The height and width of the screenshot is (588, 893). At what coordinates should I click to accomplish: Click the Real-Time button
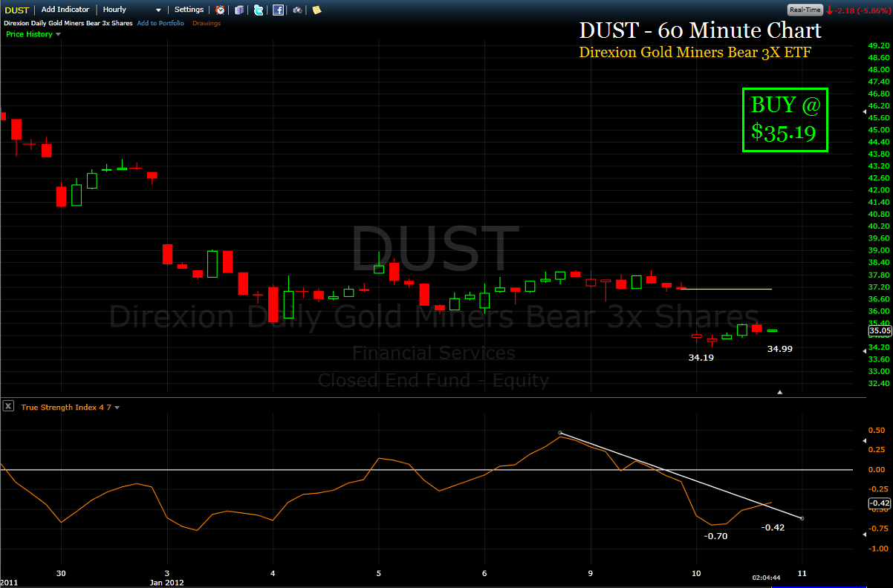(805, 10)
